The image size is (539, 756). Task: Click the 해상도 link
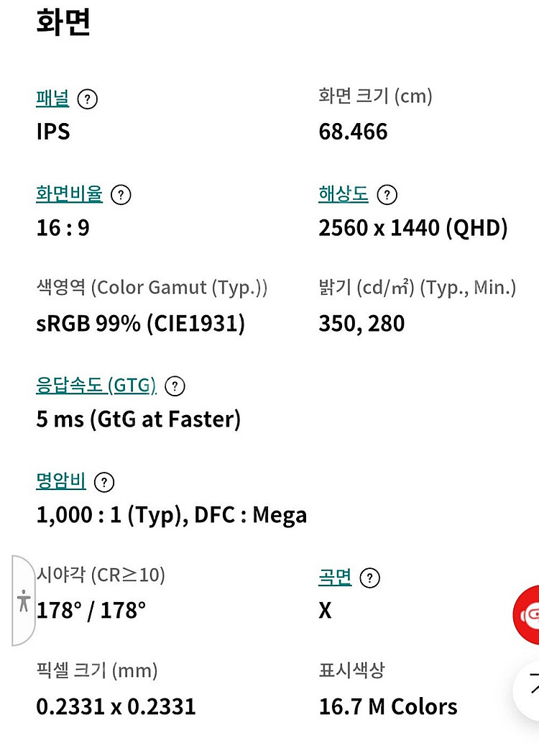pyautogui.click(x=344, y=193)
